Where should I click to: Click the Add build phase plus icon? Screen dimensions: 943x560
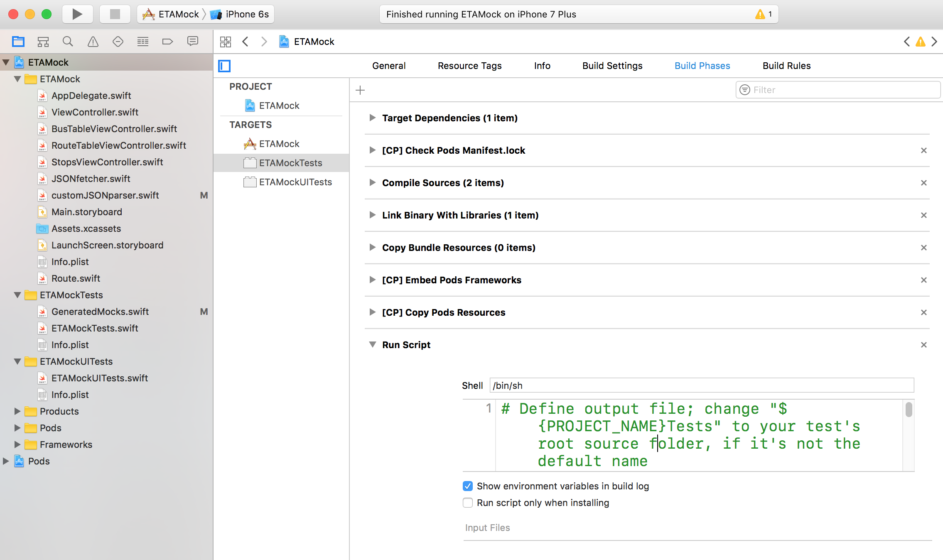pyautogui.click(x=360, y=90)
